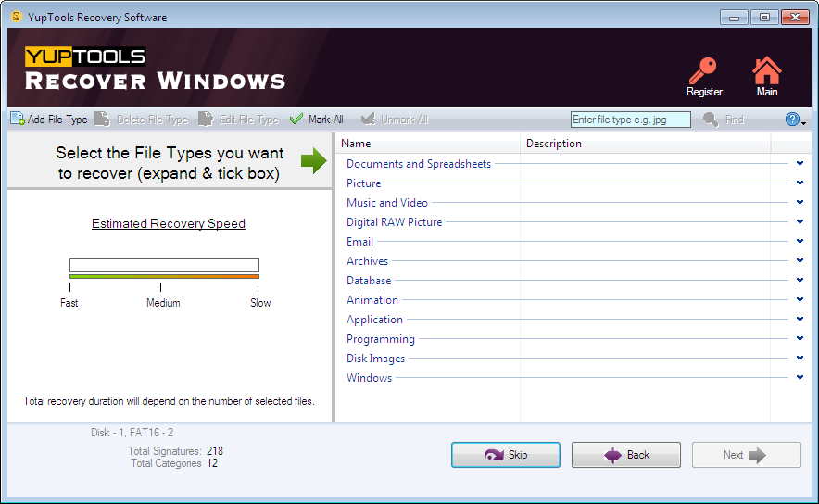Select Animation category label

click(372, 300)
